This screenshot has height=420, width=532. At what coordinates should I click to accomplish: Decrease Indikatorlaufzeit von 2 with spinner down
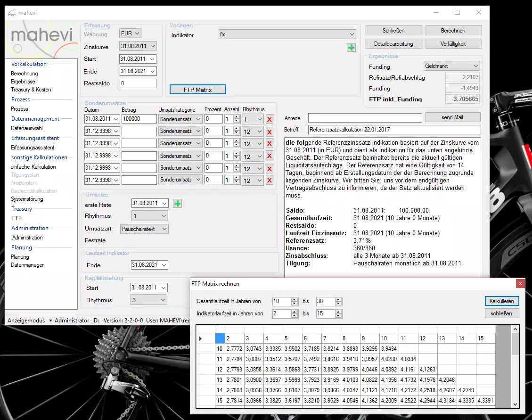coord(295,316)
